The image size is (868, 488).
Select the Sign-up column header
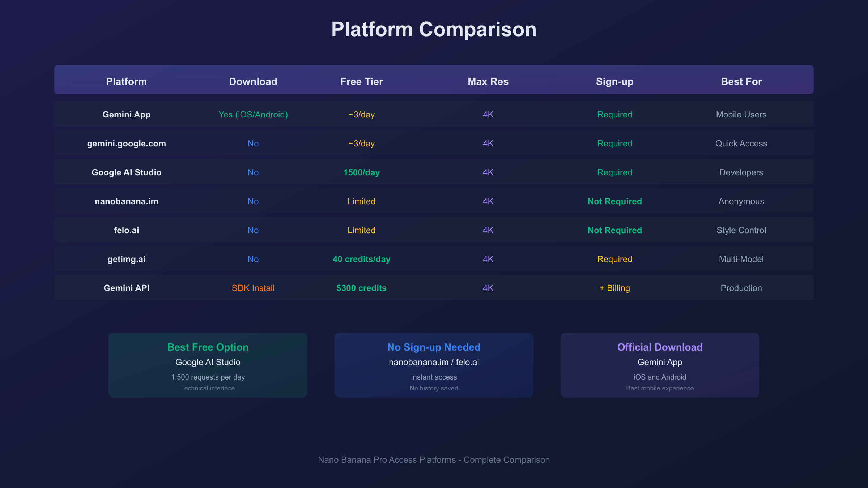[x=614, y=82]
